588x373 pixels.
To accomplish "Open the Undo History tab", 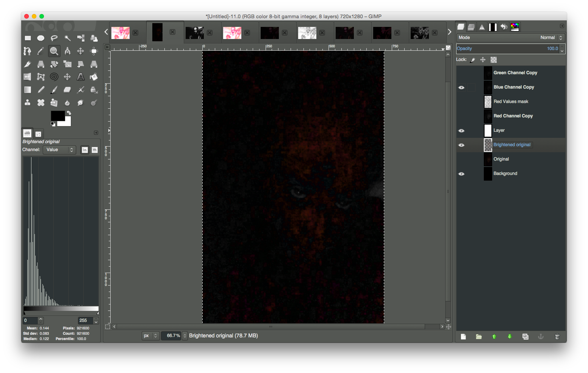I will pyautogui.click(x=504, y=27).
